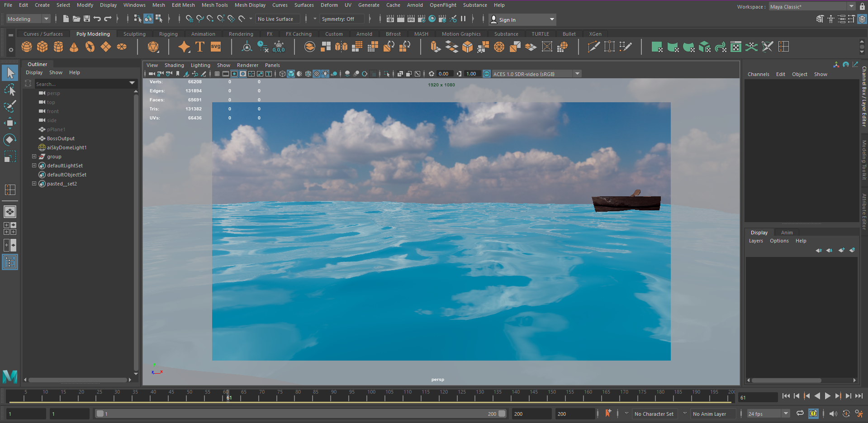Select aiSkyDomeLight1 in the Outliner
The image size is (868, 423).
66,147
